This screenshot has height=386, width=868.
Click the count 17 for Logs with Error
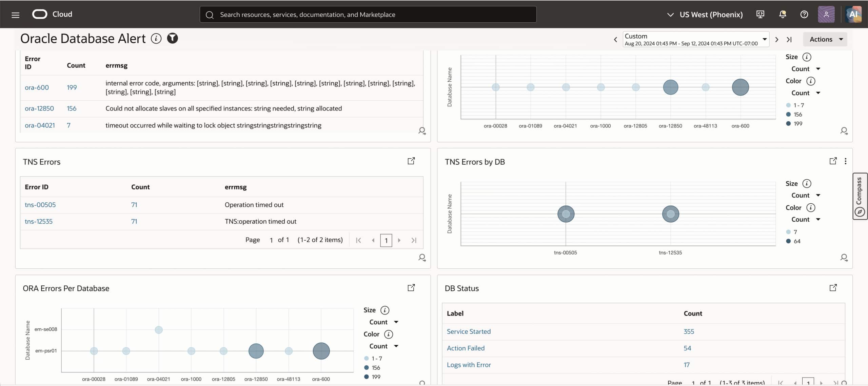(x=687, y=365)
